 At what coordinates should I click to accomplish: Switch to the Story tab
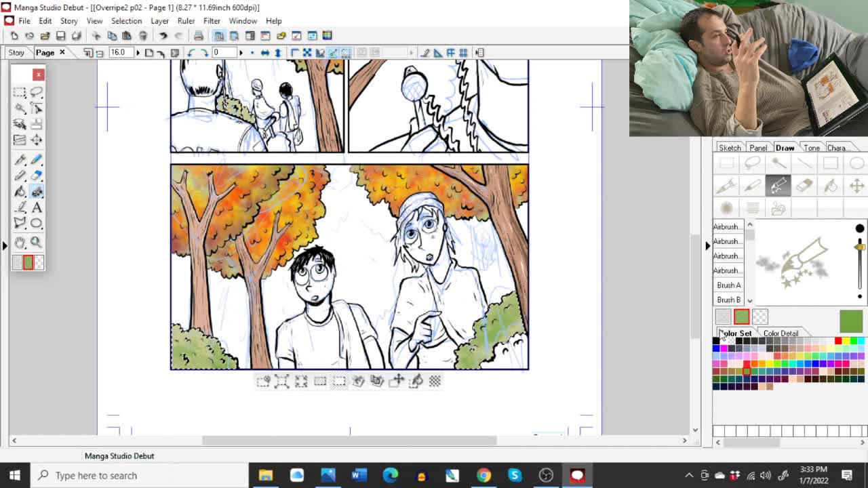pyautogui.click(x=16, y=53)
